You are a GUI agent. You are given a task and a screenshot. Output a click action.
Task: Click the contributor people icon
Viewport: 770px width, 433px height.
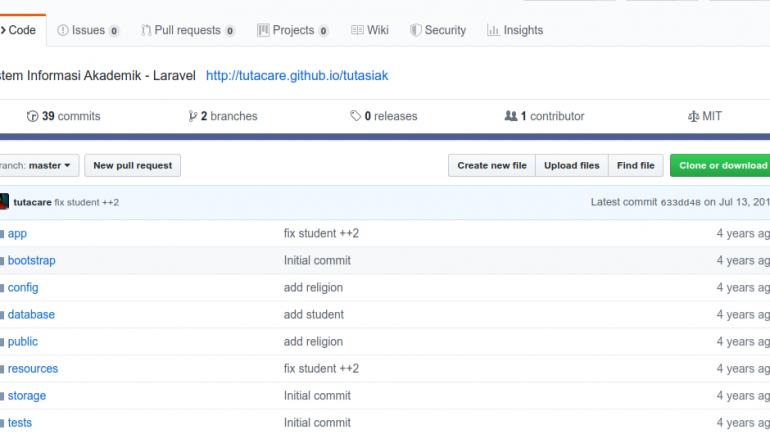point(511,116)
